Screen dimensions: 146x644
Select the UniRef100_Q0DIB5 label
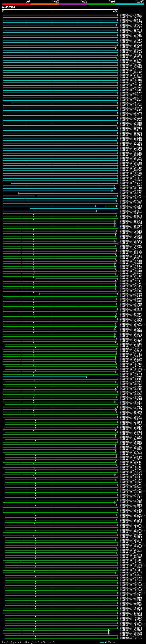click(x=131, y=631)
